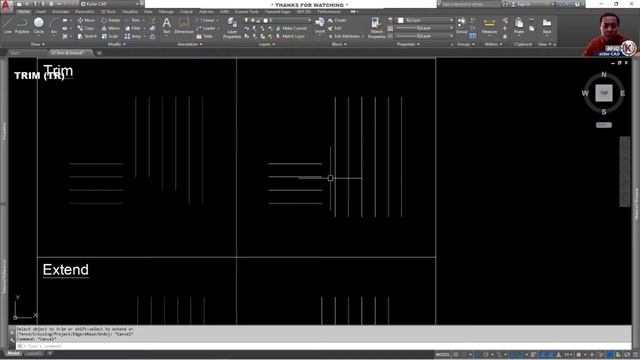Activate the Copy command

click(x=86, y=28)
